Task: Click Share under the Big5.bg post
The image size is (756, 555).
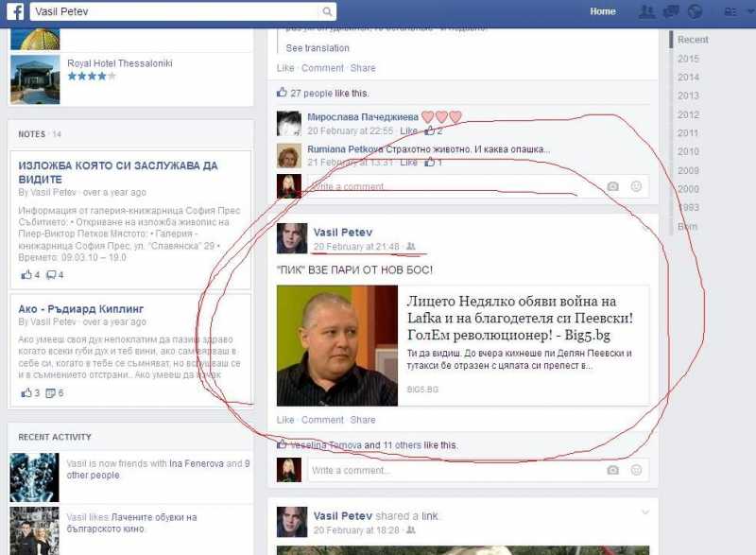Action: [363, 420]
